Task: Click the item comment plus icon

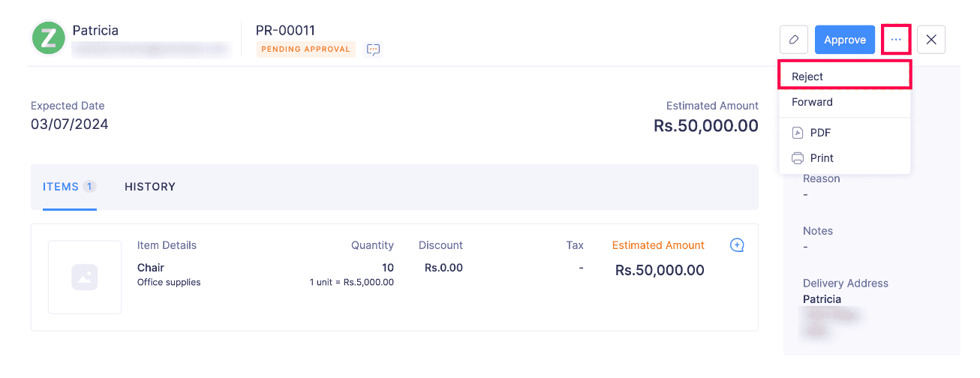Action: pyautogui.click(x=737, y=245)
